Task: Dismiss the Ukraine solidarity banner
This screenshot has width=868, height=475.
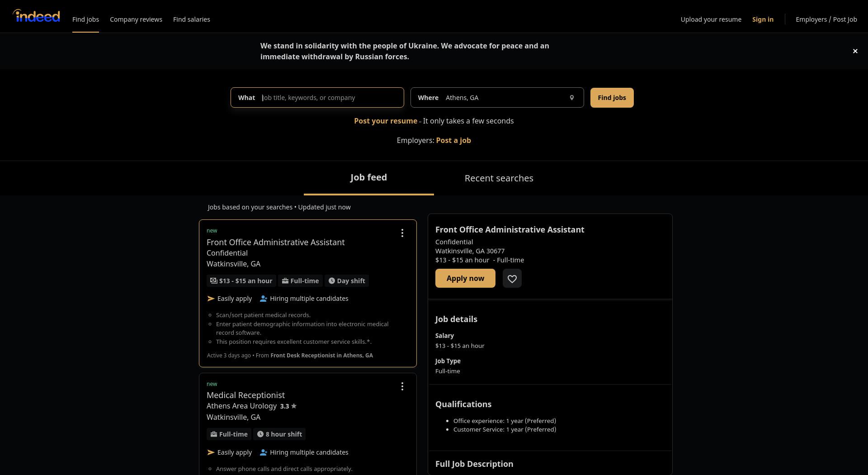Action: [855, 51]
